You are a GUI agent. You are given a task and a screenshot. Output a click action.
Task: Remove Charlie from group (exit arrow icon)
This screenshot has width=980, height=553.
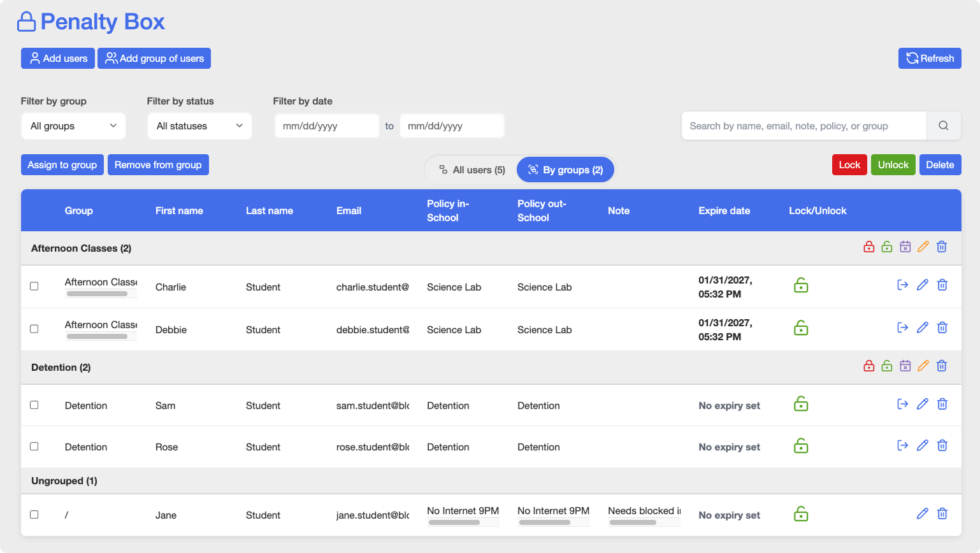[903, 285]
